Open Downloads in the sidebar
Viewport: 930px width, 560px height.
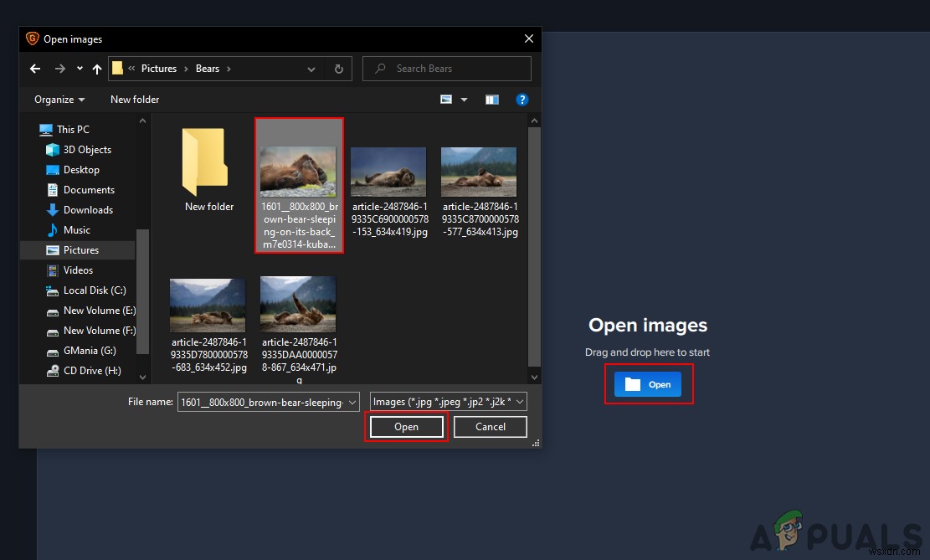click(80, 210)
